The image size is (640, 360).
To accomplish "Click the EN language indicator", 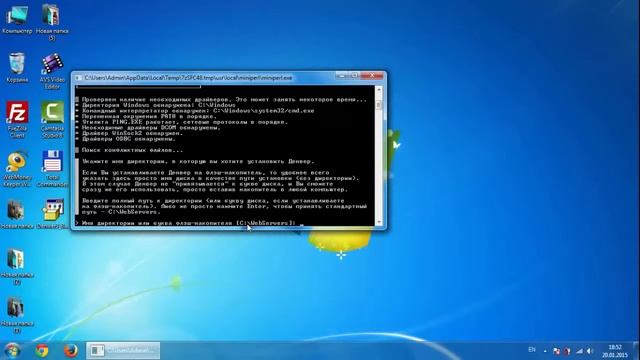I will point(532,350).
